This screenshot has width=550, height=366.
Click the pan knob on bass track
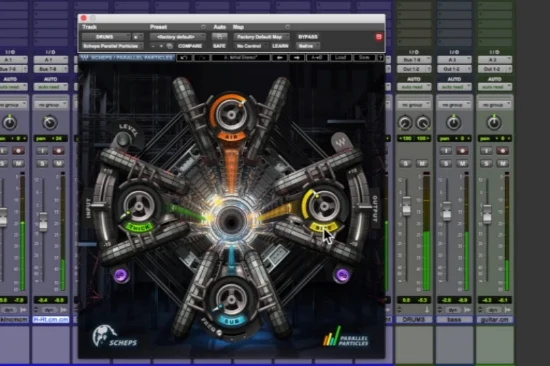(x=453, y=123)
